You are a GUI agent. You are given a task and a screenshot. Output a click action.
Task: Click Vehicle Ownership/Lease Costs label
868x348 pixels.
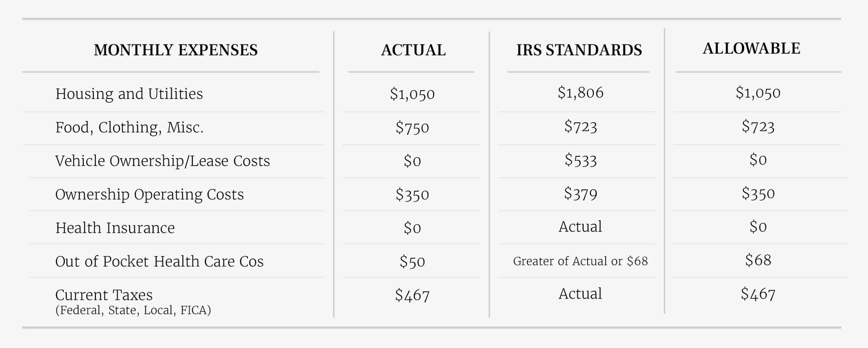coord(162,161)
